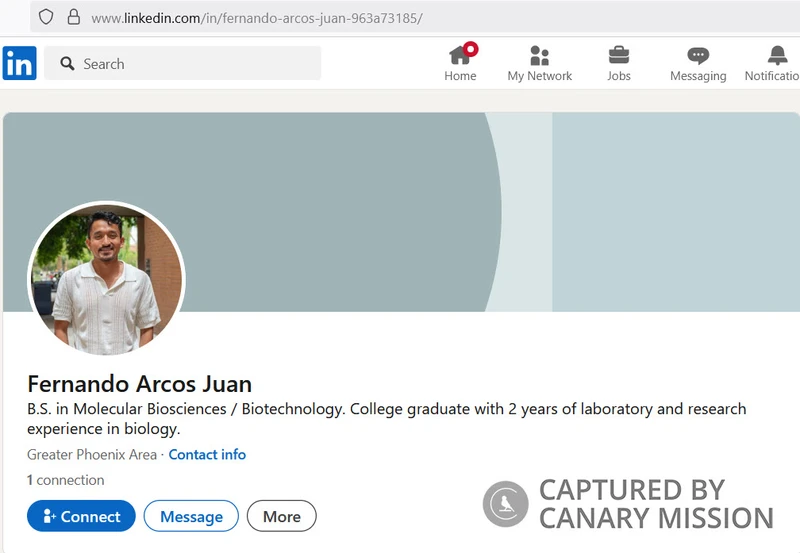Select the browser URL address text
800x553 pixels.
click(257, 18)
